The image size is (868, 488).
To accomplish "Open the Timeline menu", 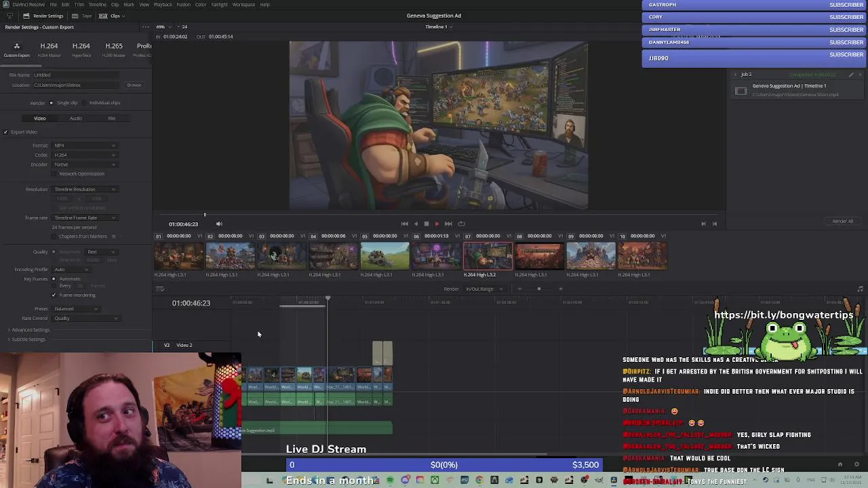I will [x=98, y=5].
